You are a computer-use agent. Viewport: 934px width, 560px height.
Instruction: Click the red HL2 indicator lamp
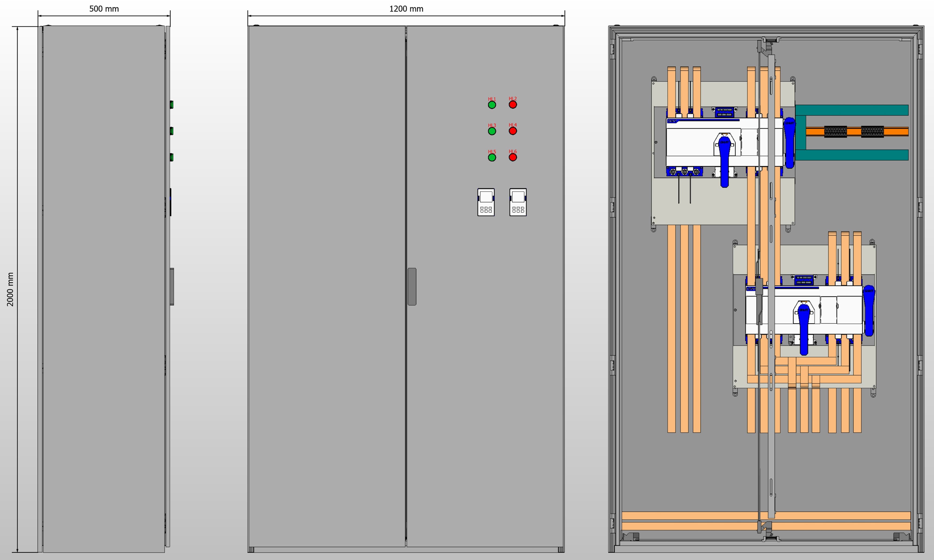pyautogui.click(x=513, y=105)
